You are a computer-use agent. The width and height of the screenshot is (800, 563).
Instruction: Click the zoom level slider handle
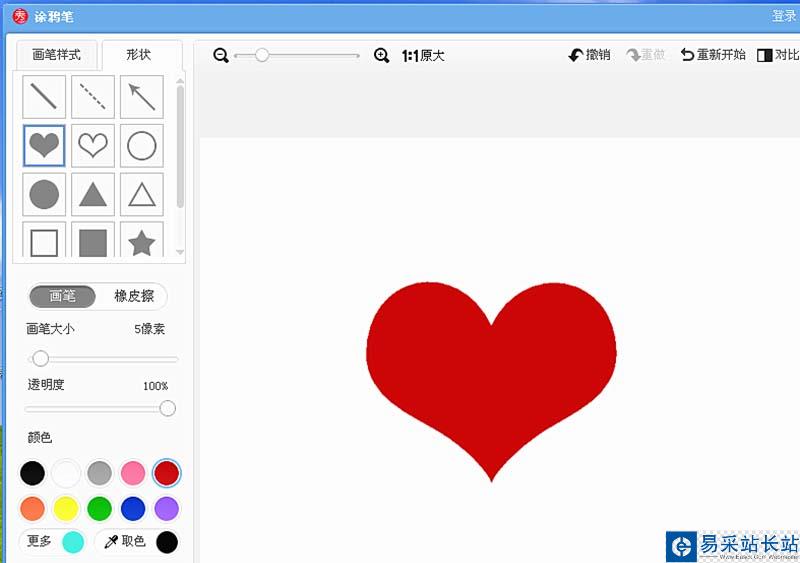262,55
